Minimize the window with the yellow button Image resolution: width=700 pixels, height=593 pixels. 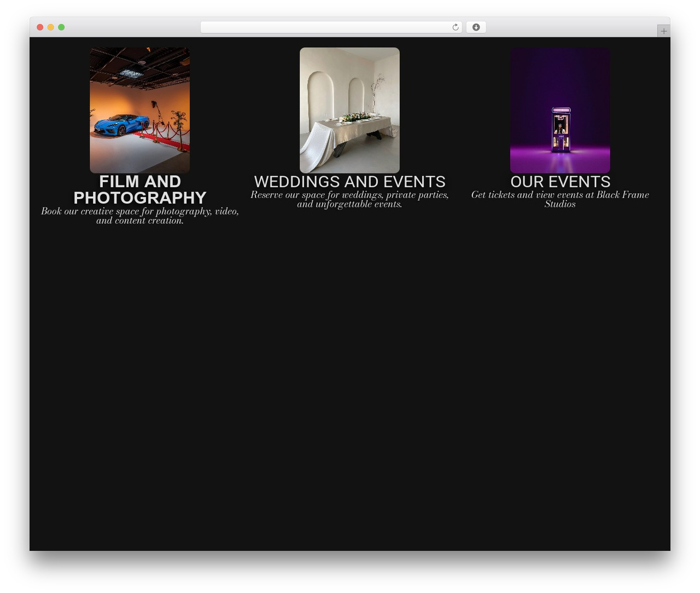[x=50, y=27]
